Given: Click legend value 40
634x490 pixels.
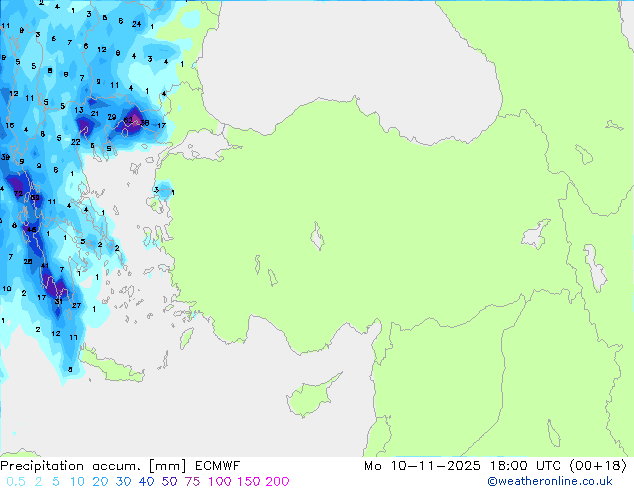Looking at the screenshot, I should click(146, 482).
